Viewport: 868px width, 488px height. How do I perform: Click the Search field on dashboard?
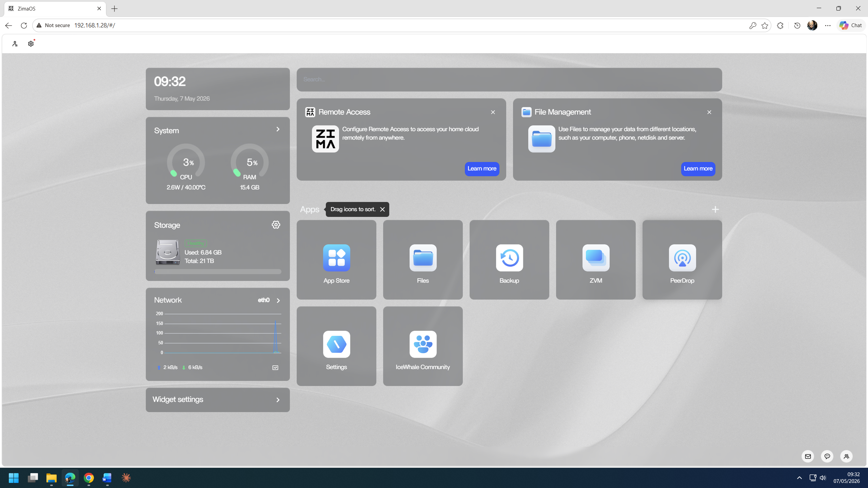pos(509,80)
